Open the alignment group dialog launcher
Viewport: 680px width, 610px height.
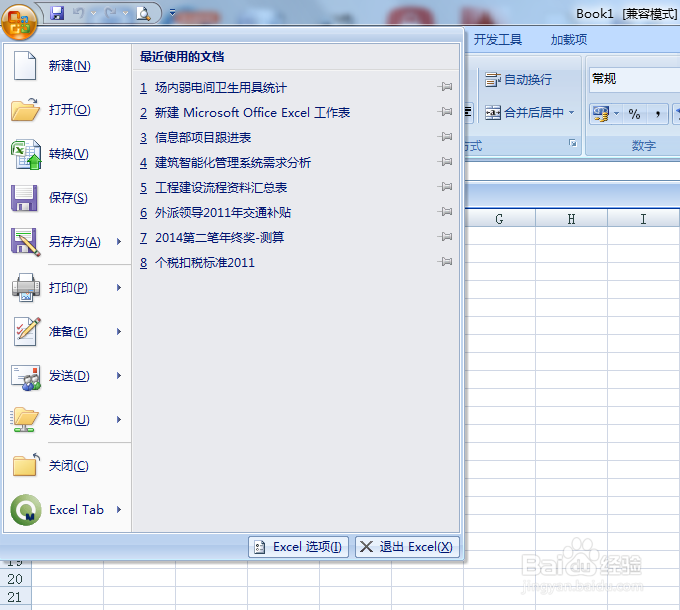point(573,143)
